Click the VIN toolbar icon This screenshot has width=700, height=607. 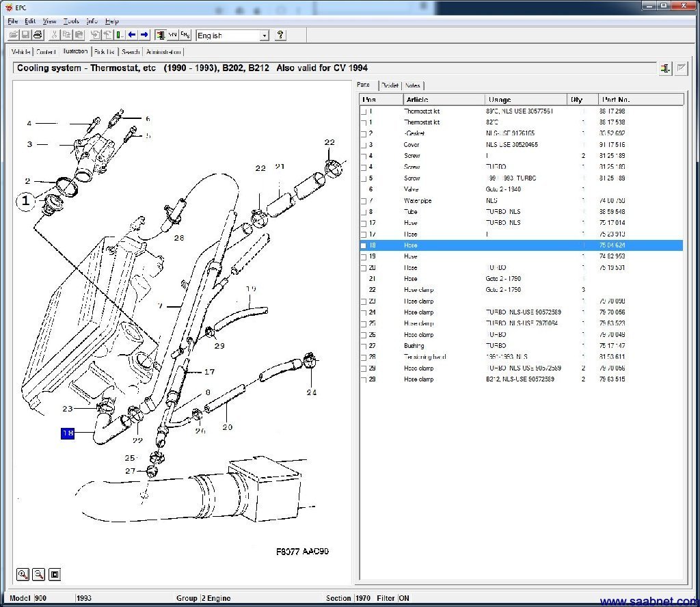(173, 35)
